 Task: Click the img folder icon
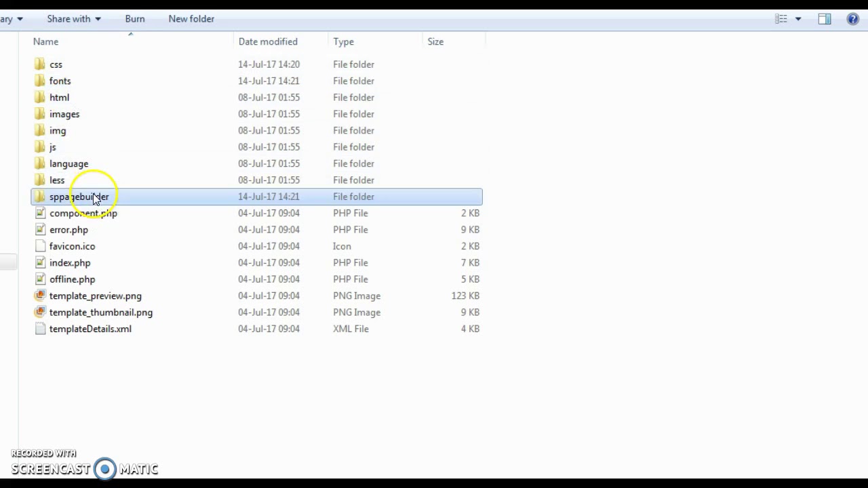point(40,130)
